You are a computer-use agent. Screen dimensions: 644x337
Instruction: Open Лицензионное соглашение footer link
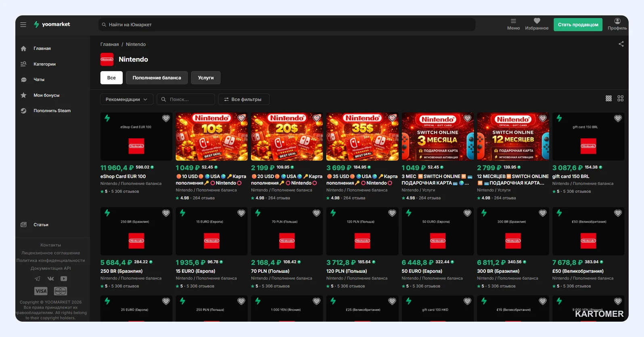(x=51, y=253)
